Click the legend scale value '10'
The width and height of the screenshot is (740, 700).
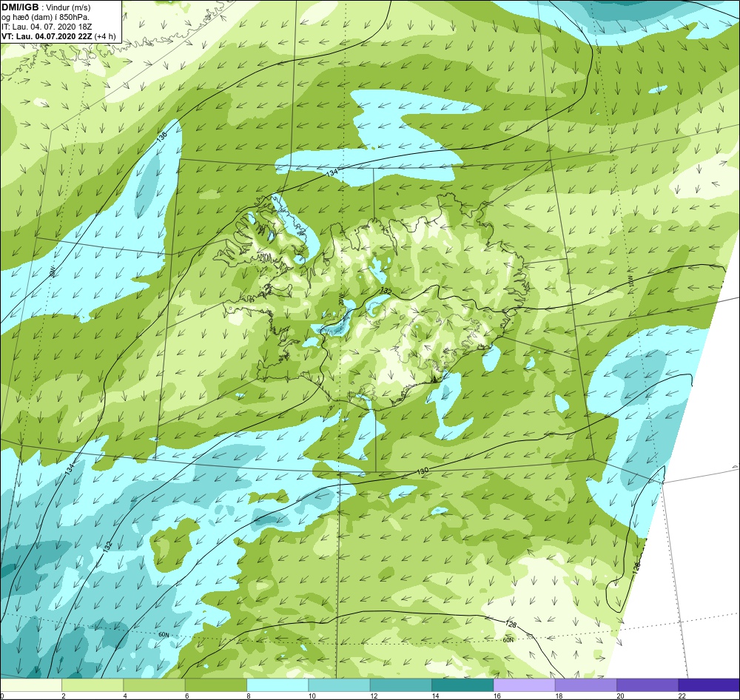click(x=312, y=696)
